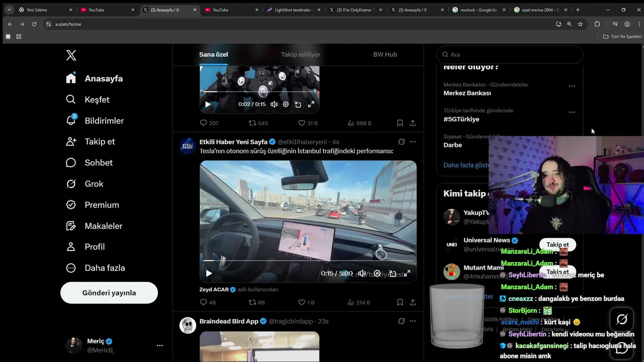This screenshot has width=644, height=362.
Task: Click Grok icon on Braindead Bird post
Action: click(x=401, y=321)
